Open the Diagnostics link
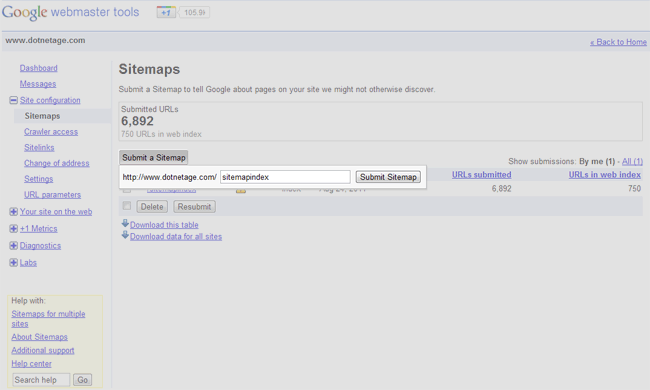Viewport: 650px width, 390px height. 40,246
